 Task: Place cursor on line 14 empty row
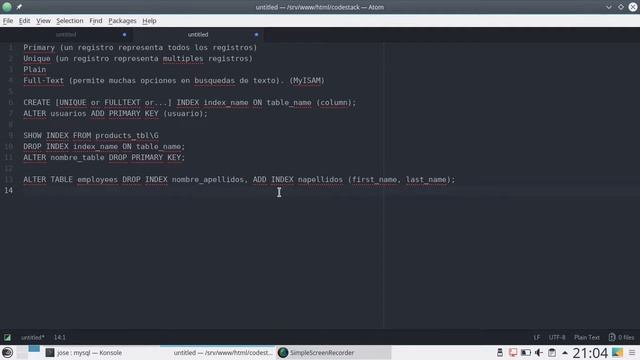pyautogui.click(x=327, y=191)
